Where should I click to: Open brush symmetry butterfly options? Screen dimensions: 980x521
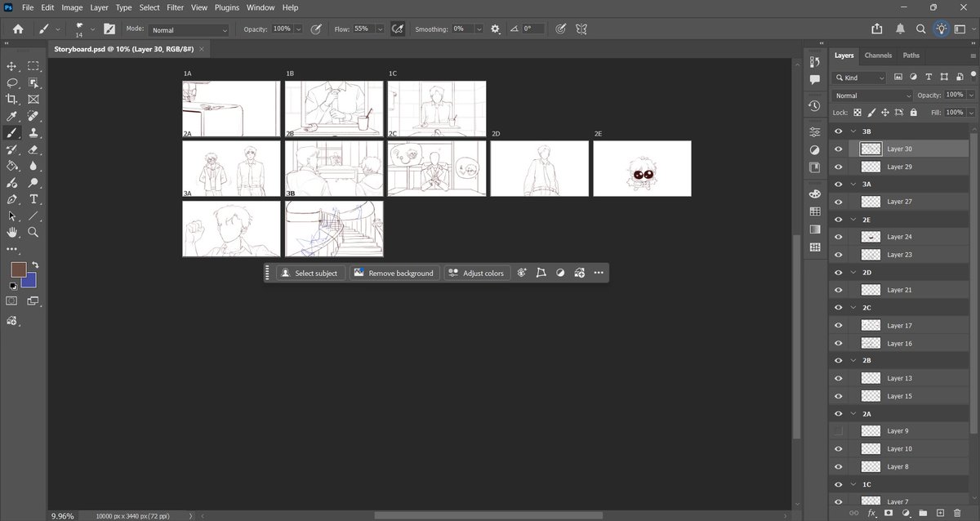pos(582,29)
